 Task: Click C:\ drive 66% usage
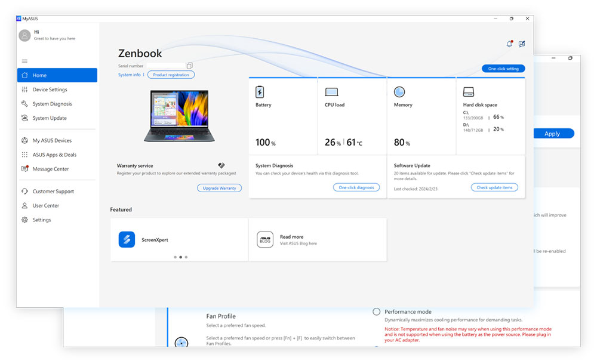(x=498, y=117)
